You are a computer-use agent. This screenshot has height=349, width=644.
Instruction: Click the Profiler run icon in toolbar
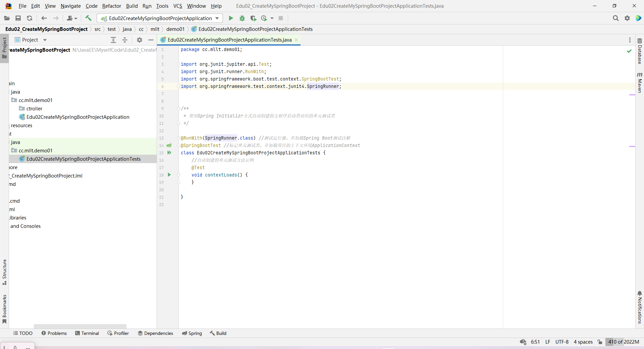pyautogui.click(x=264, y=18)
